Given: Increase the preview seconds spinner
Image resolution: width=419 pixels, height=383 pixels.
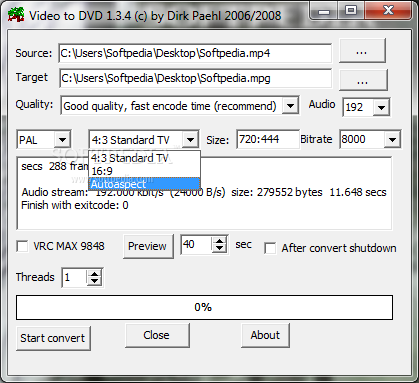Looking at the screenshot, I should [219, 241].
